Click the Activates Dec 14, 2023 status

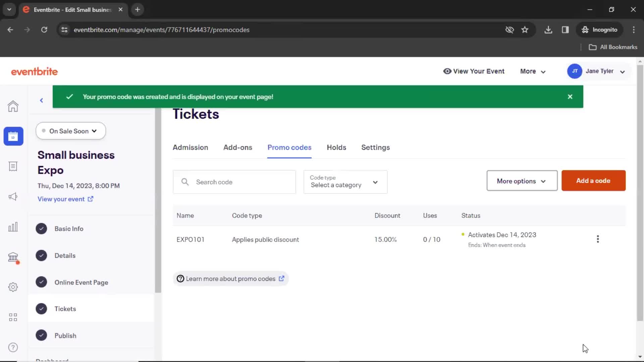[502, 235]
